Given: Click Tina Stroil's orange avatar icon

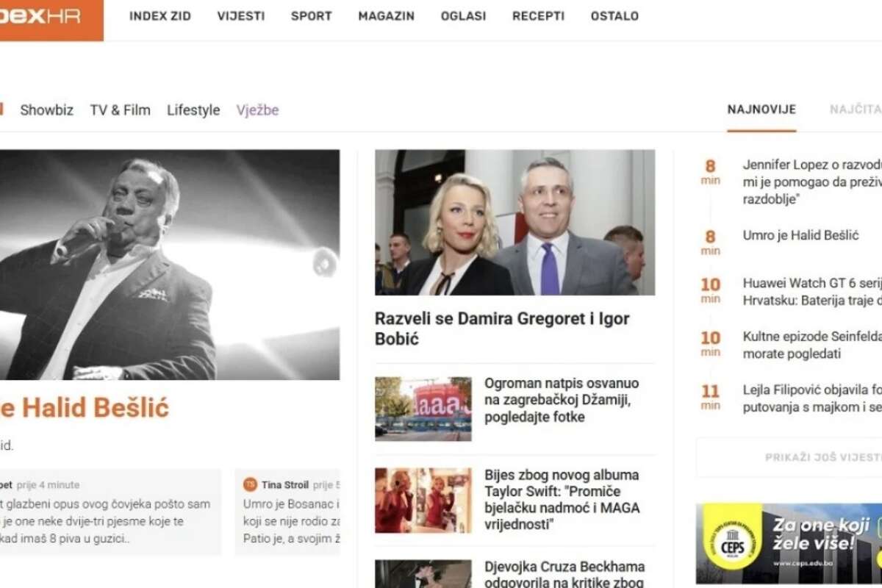Looking at the screenshot, I should click(x=250, y=484).
